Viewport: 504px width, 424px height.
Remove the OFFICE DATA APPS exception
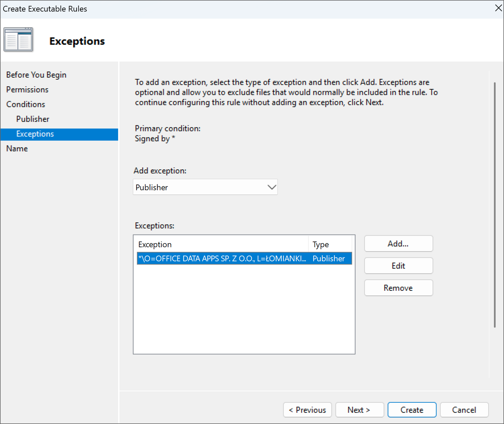(x=398, y=288)
